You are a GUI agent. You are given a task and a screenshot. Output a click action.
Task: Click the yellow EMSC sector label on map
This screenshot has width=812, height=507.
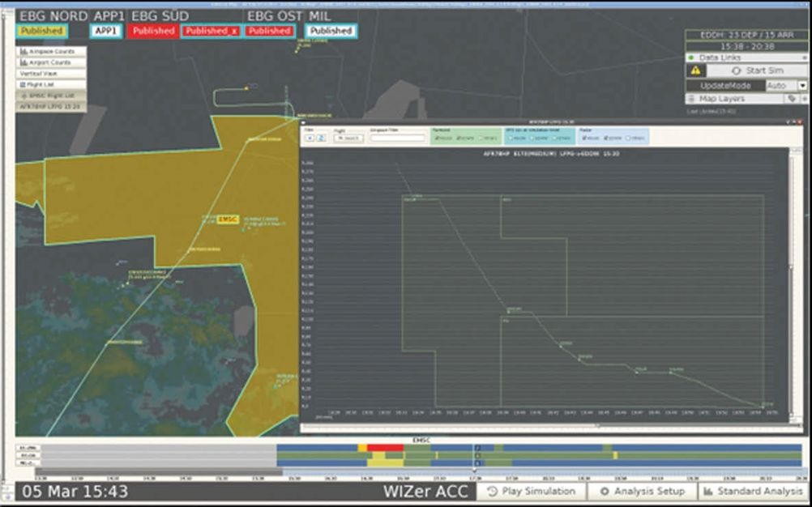pos(228,219)
